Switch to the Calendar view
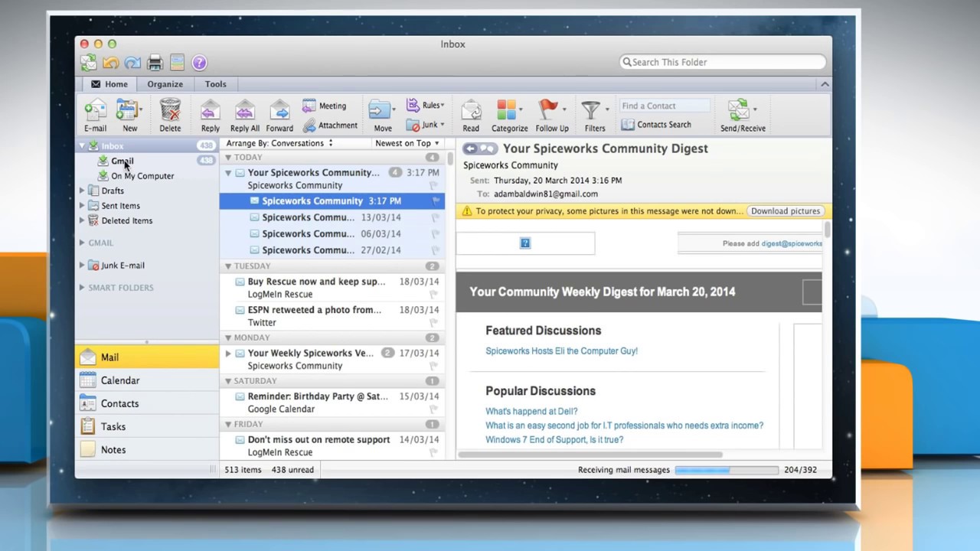This screenshot has height=551, width=980. point(147,380)
